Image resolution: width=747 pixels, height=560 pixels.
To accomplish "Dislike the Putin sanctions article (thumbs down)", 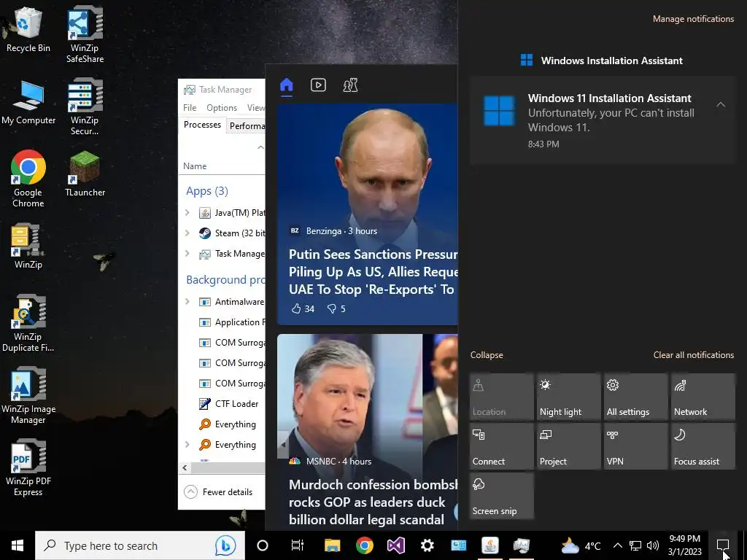I will pyautogui.click(x=336, y=308).
